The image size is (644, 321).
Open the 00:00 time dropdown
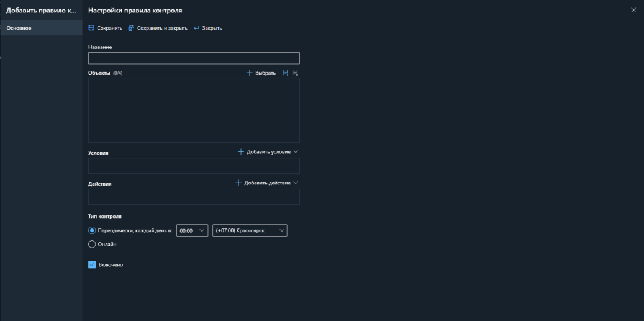click(x=192, y=230)
